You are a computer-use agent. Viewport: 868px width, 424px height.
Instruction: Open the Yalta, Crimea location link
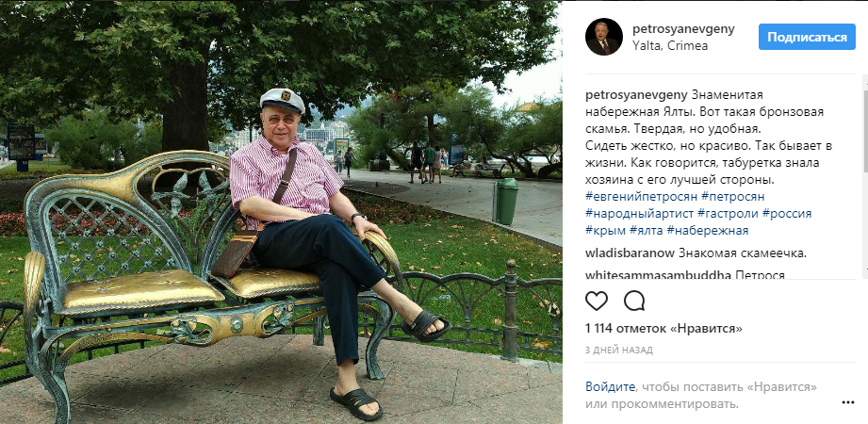coord(670,46)
